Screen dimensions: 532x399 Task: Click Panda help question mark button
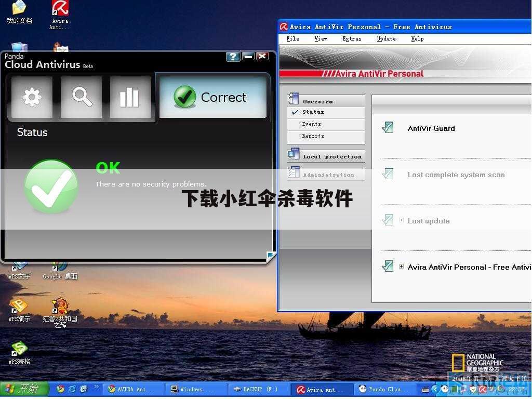coord(233,56)
